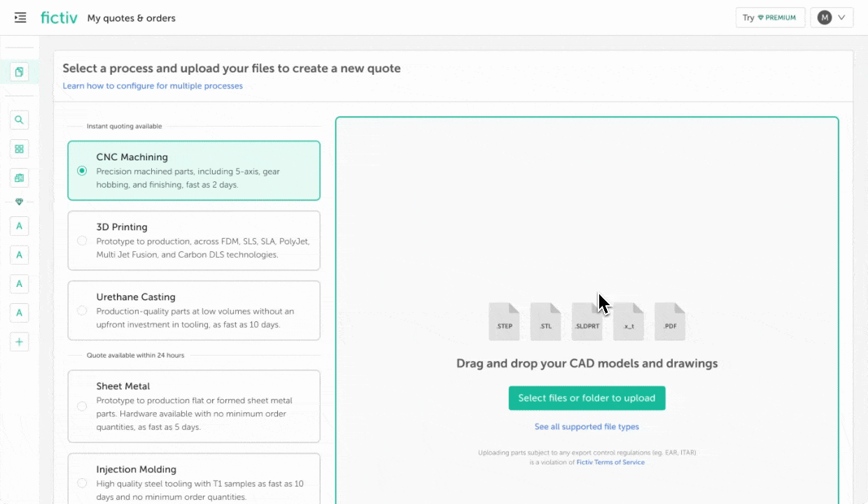Click the .STEP file type icon
The height and width of the screenshot is (504, 868).
pos(504,321)
